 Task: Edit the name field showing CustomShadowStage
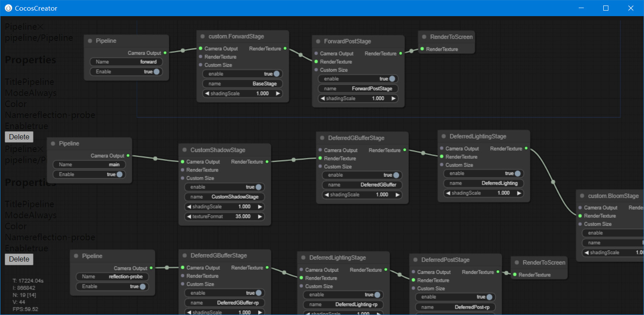pos(225,197)
